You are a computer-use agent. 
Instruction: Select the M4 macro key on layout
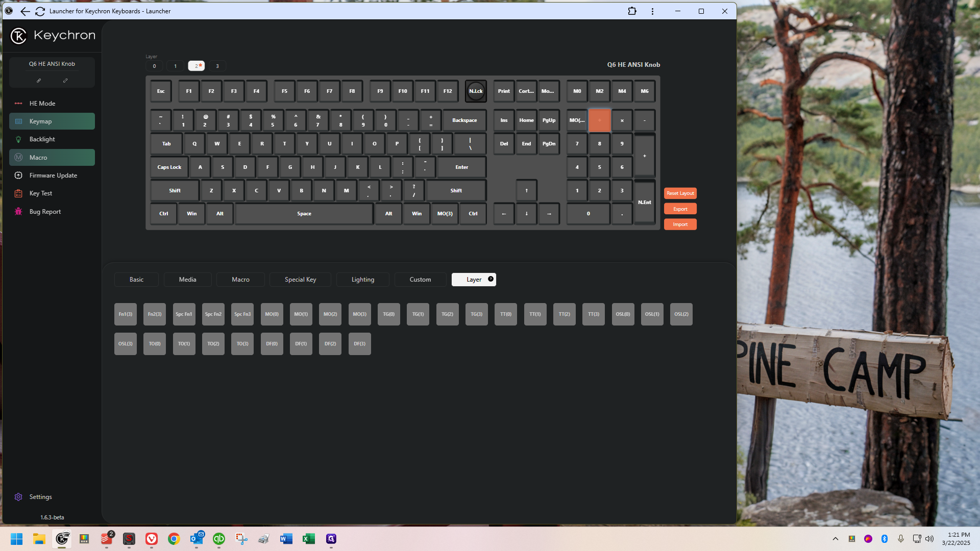pos(622,91)
